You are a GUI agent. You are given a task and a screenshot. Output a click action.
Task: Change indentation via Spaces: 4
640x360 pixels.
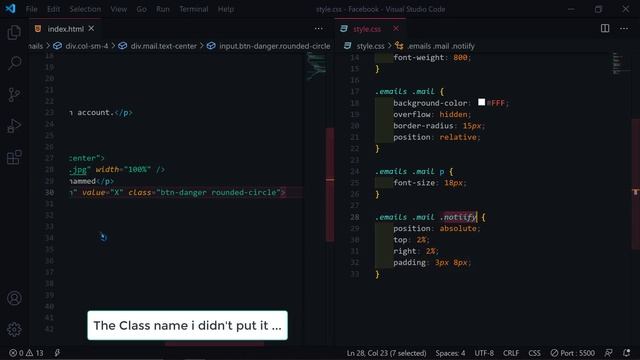(x=450, y=353)
